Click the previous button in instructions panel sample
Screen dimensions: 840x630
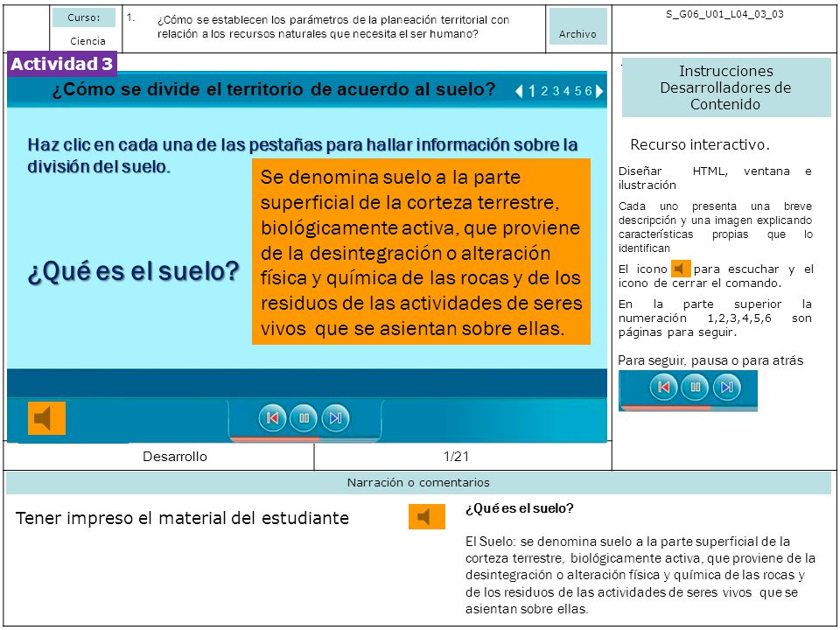[x=663, y=387]
